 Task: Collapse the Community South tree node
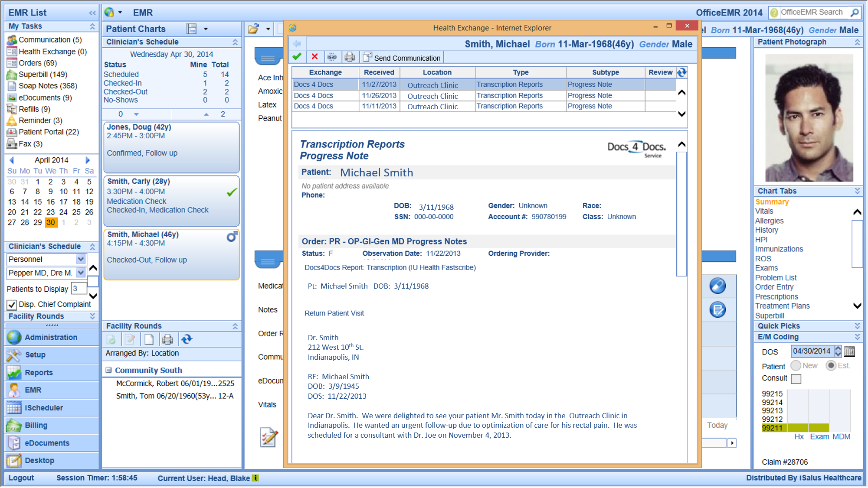[x=108, y=370]
